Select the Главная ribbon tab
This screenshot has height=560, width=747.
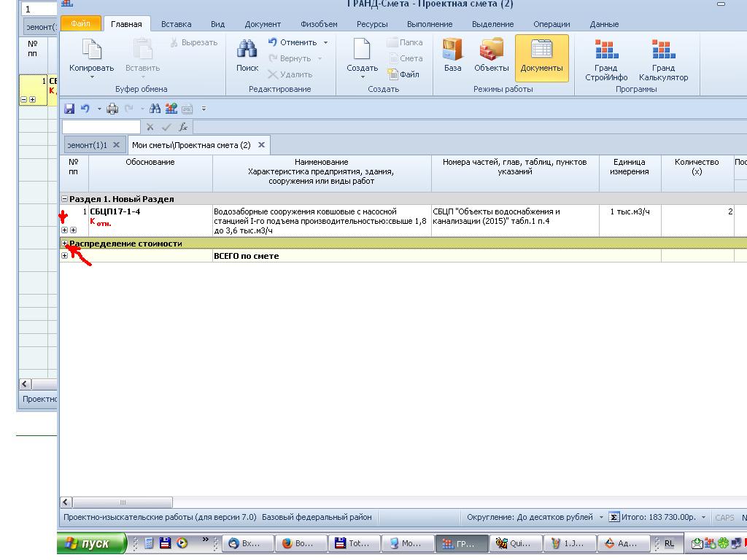(126, 24)
